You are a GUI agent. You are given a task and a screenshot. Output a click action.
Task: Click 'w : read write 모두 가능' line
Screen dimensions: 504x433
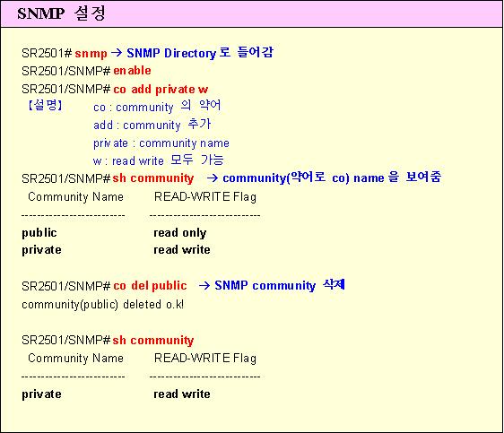point(158,160)
